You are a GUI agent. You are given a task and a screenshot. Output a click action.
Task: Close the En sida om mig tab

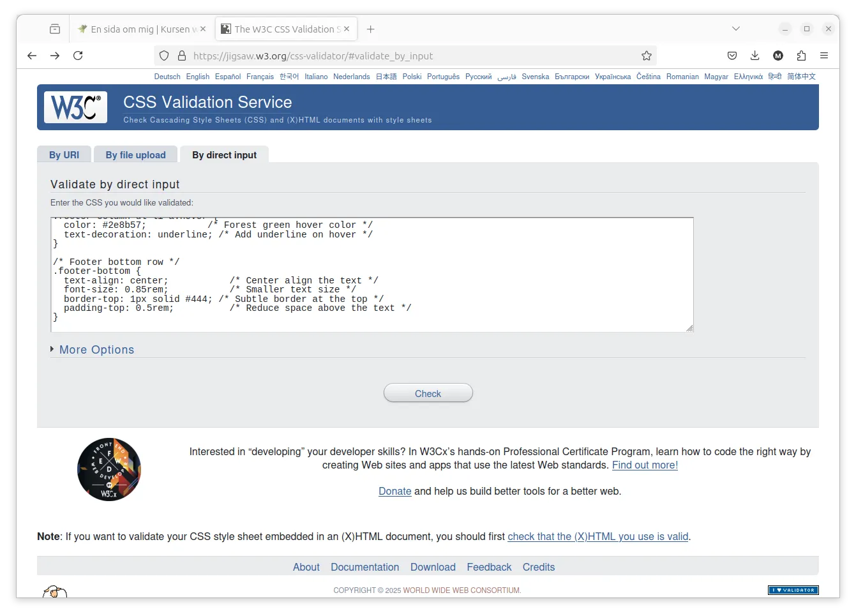coord(203,29)
